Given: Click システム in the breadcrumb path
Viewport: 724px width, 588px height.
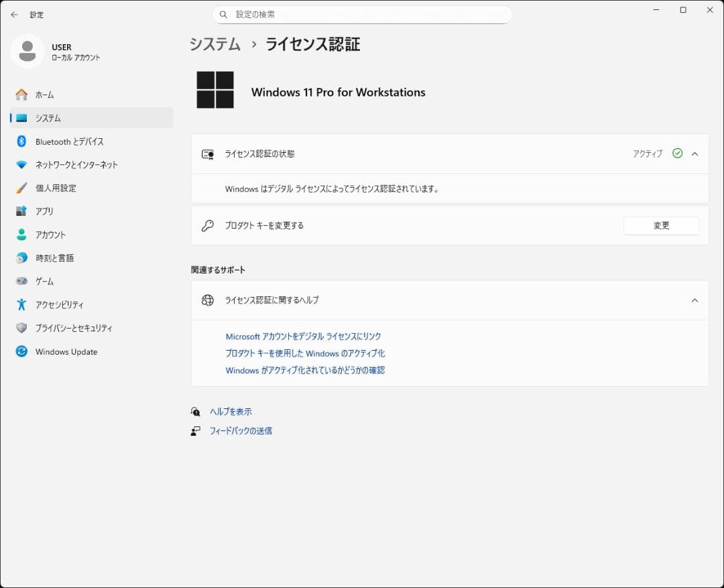Looking at the screenshot, I should [x=215, y=44].
